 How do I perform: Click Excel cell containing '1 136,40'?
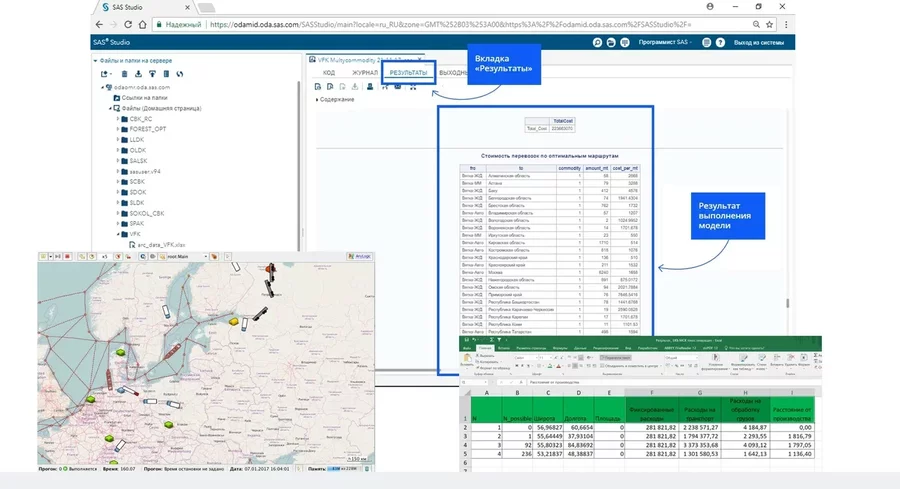(x=792, y=454)
